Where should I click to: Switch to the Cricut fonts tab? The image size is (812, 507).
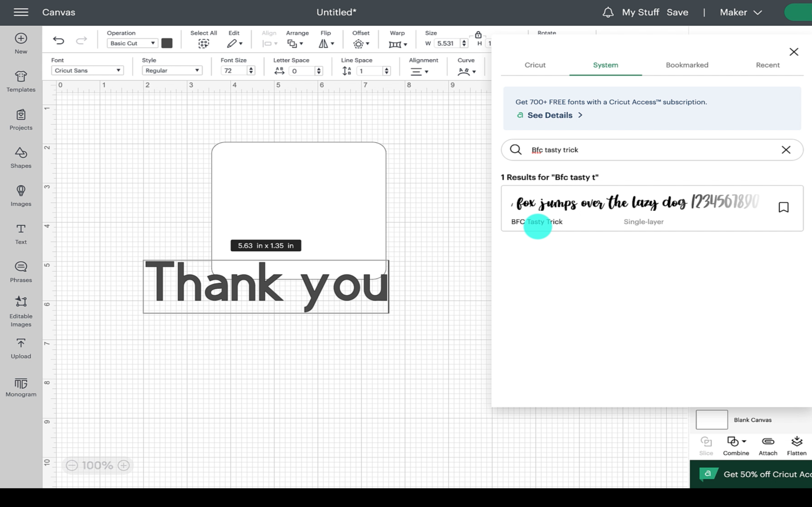click(x=535, y=65)
